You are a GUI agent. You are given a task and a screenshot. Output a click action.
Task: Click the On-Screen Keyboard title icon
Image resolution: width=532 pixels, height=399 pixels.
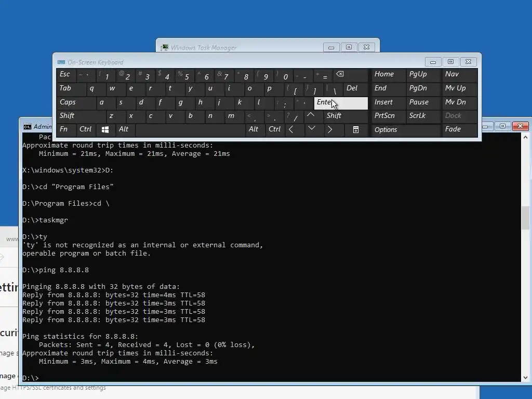(x=61, y=62)
